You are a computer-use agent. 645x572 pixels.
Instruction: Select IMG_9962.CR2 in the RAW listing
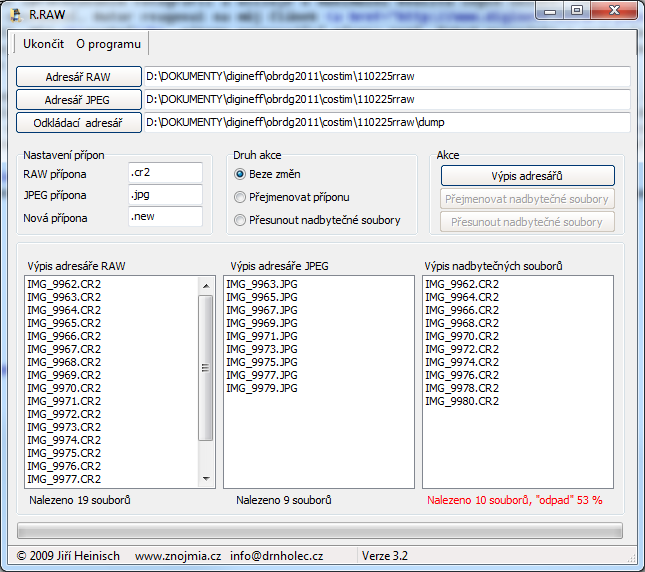click(64, 284)
